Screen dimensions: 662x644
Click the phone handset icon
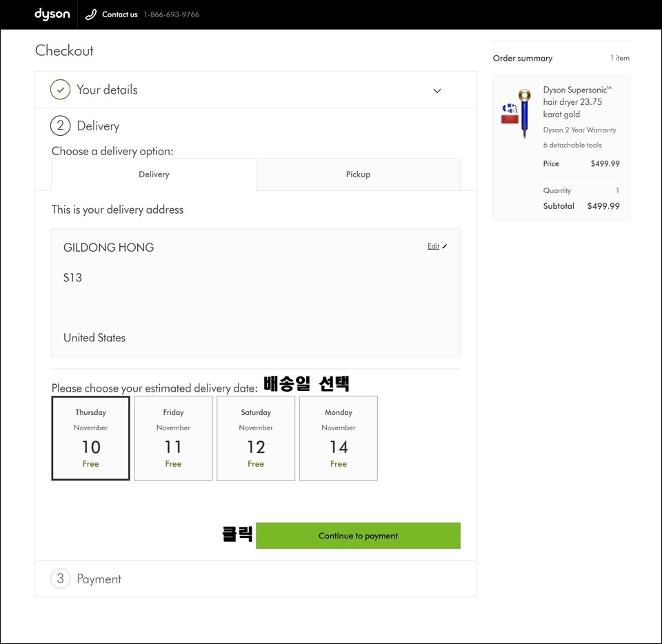(91, 14)
